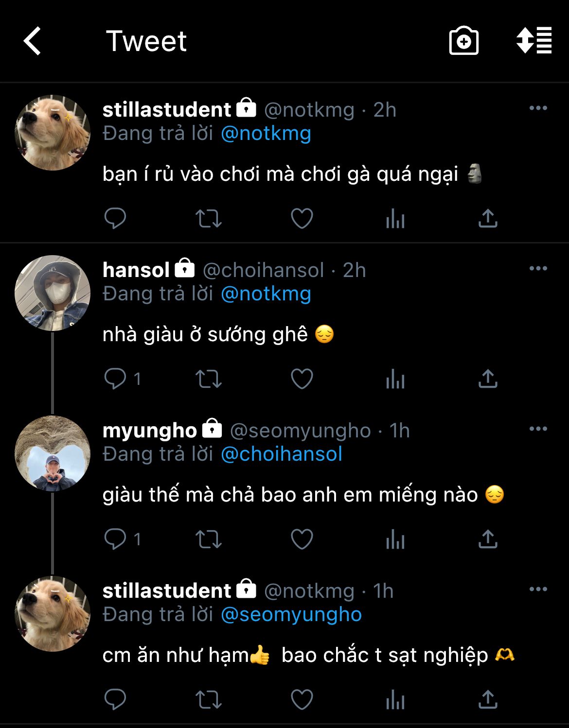569x728 pixels.
Task: Open the @choihansol mention link
Action: click(281, 454)
